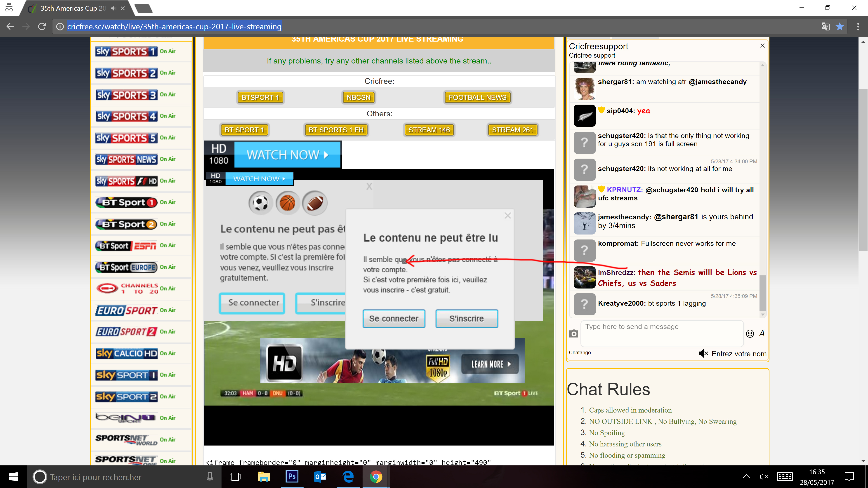Open the Sportsnet World channel
This screenshot has width=868, height=488.
[126, 439]
